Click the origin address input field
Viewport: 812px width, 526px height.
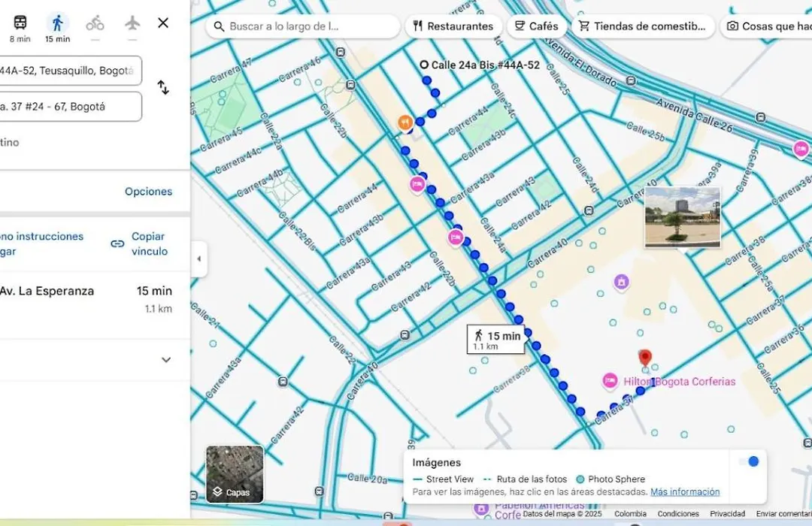69,71
